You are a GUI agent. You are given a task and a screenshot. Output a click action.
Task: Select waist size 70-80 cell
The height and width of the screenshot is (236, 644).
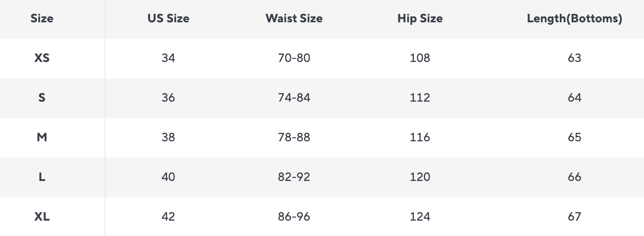point(294,58)
